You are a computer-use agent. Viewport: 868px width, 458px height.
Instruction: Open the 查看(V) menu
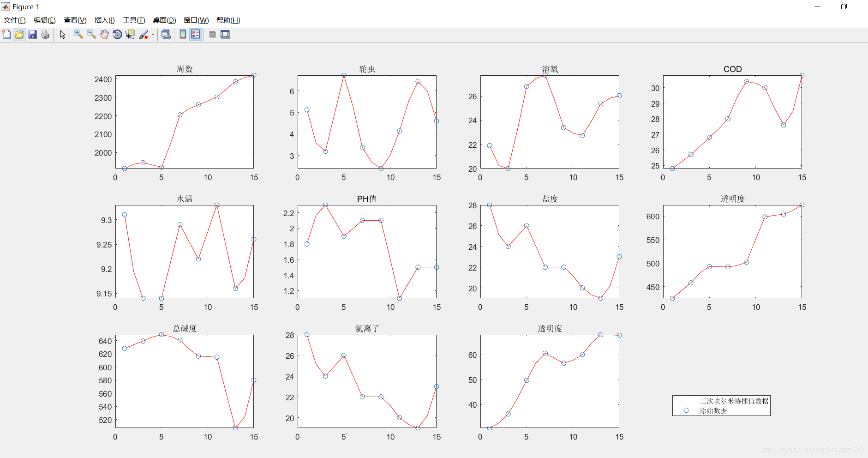[75, 20]
